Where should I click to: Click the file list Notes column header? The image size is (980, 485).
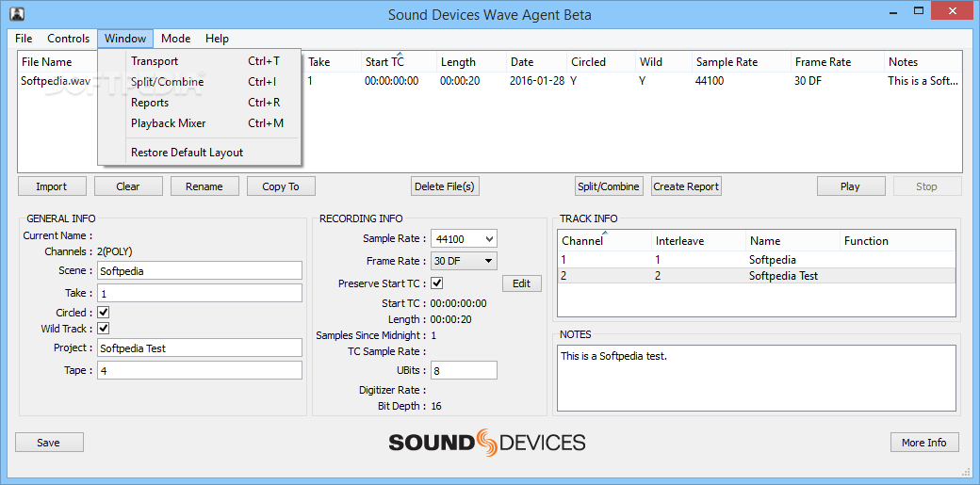tap(923, 62)
